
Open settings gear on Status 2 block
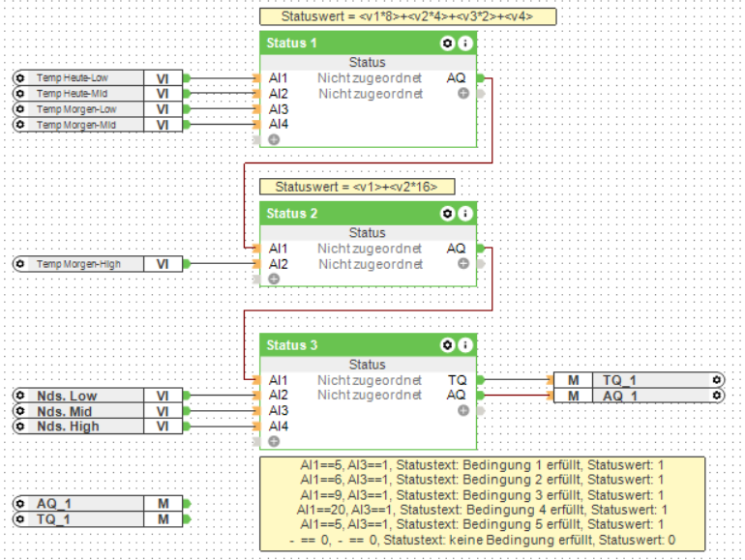447,214
